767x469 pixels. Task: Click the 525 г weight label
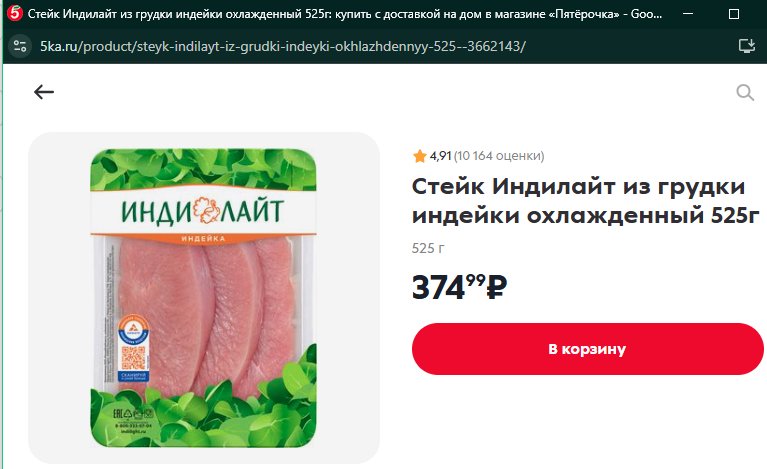(x=428, y=248)
